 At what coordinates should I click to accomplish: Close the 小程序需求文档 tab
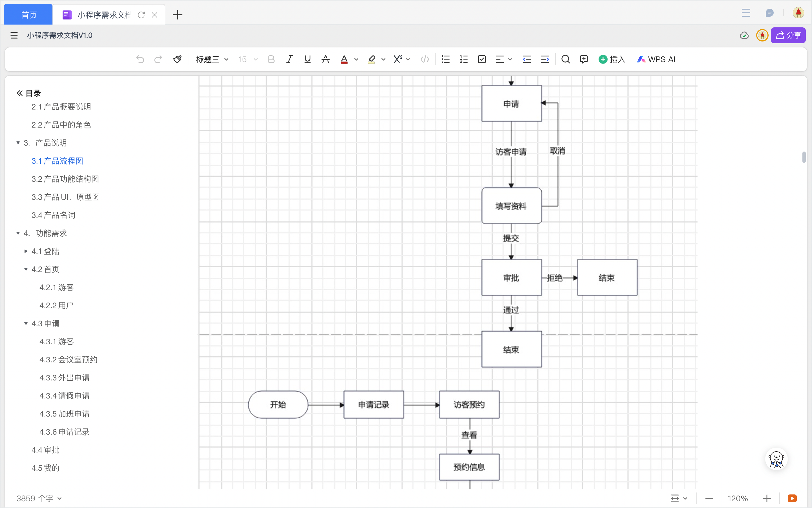click(154, 15)
